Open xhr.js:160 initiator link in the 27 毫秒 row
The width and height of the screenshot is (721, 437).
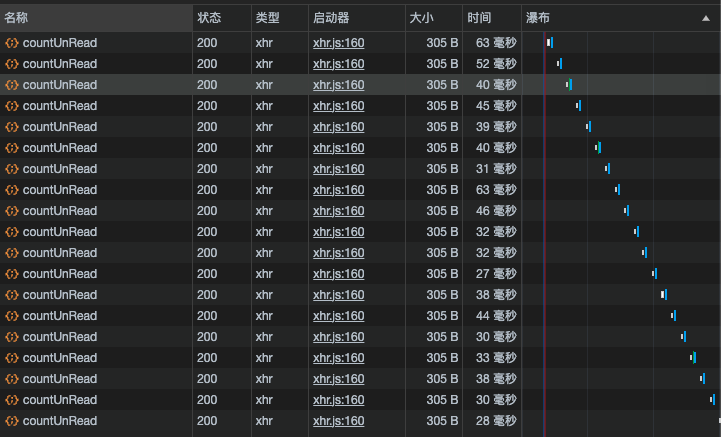click(x=338, y=274)
